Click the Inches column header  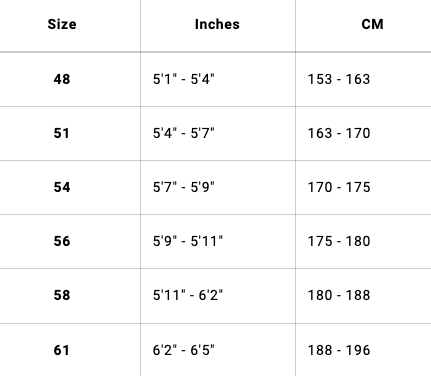click(217, 24)
